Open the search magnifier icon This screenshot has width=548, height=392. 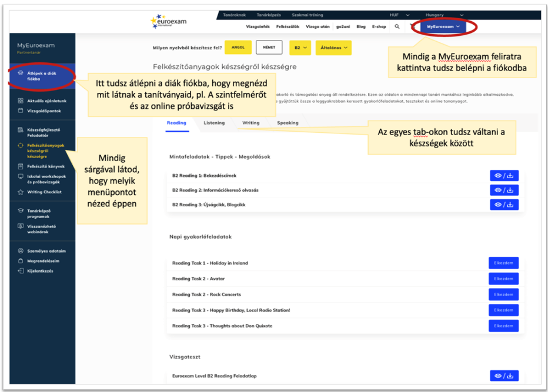(397, 26)
